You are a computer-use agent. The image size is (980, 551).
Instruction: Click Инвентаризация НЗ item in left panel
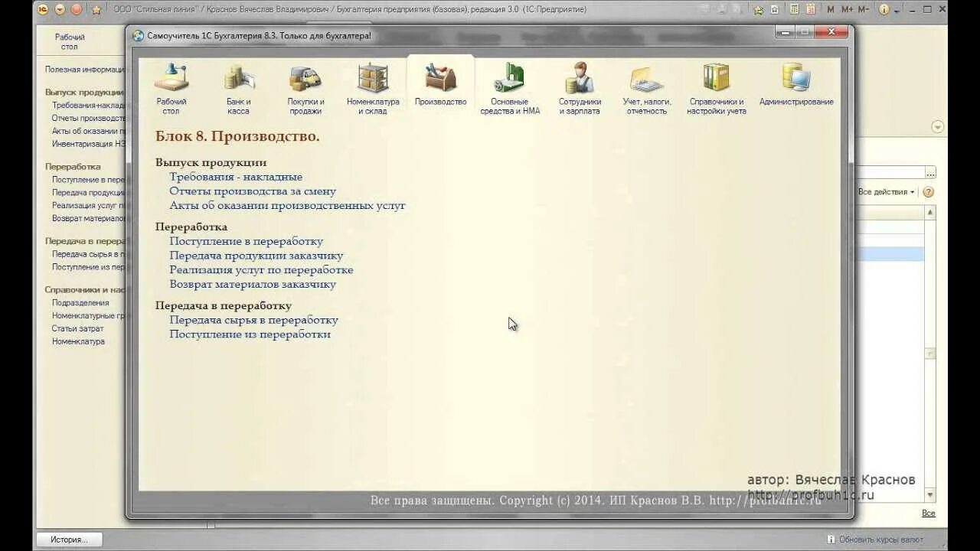tap(88, 144)
